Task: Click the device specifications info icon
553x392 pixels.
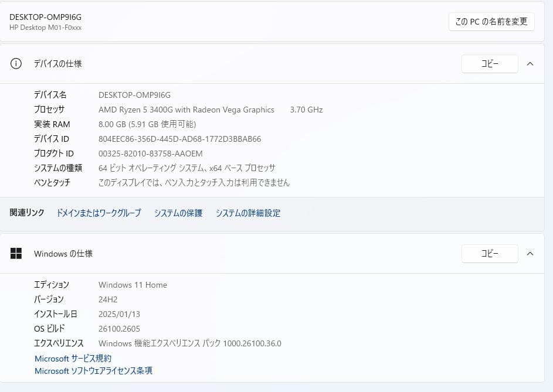Action: coord(16,64)
